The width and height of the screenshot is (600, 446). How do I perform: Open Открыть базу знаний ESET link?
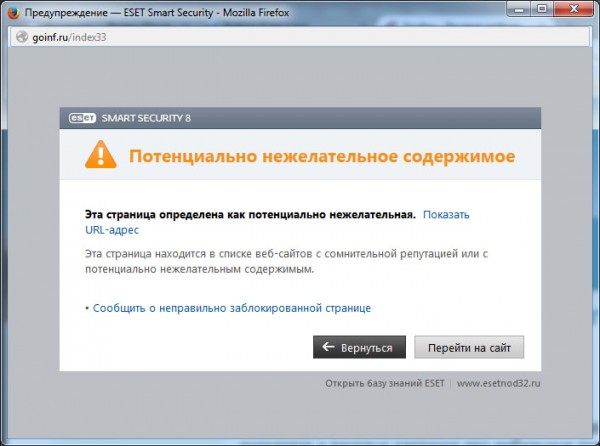(x=385, y=383)
